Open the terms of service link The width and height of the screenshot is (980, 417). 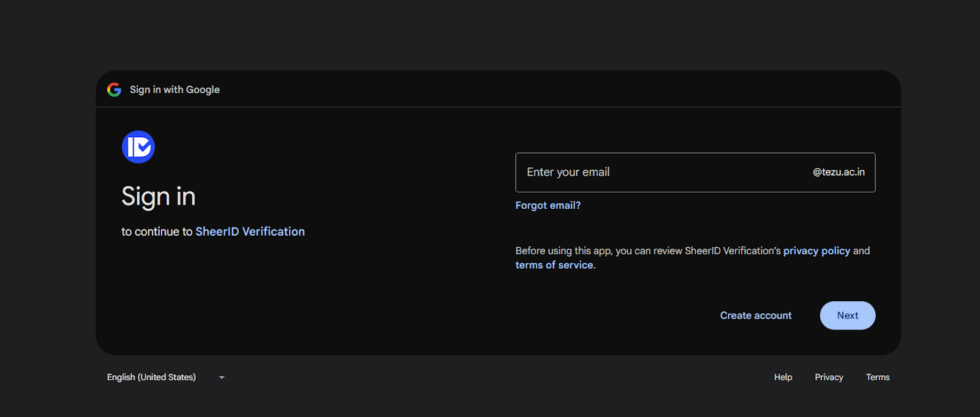pos(554,265)
